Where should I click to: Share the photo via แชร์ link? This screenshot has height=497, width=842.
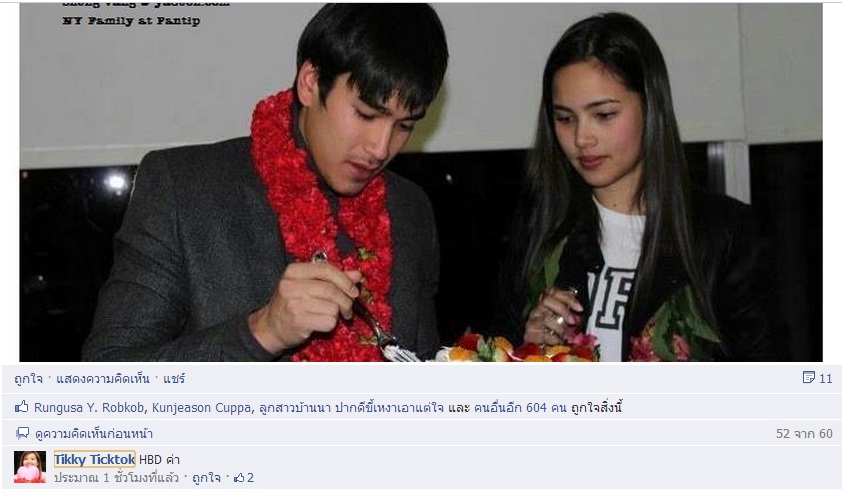[174, 378]
